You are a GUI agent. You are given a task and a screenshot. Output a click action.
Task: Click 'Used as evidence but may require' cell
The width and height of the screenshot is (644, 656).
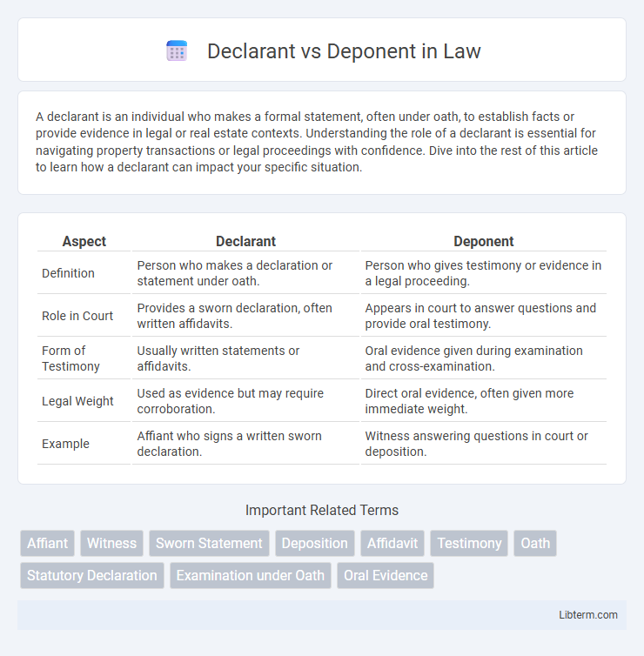pos(245,401)
